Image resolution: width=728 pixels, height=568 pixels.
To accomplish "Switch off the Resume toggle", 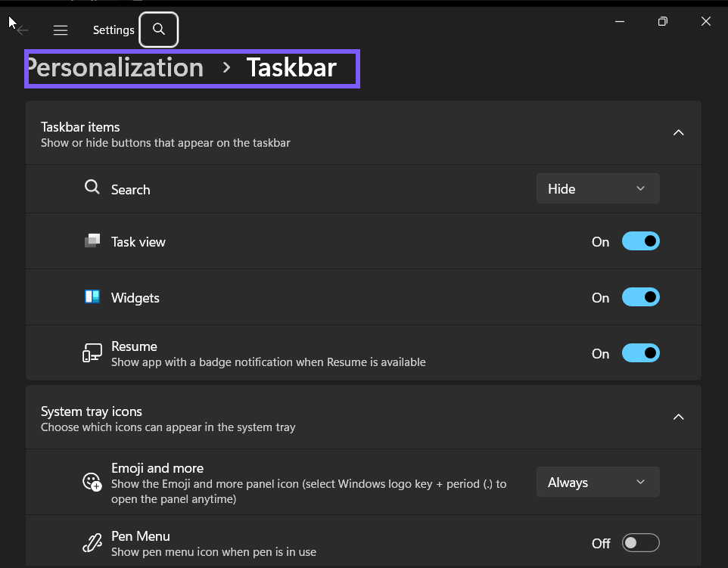I will point(641,353).
